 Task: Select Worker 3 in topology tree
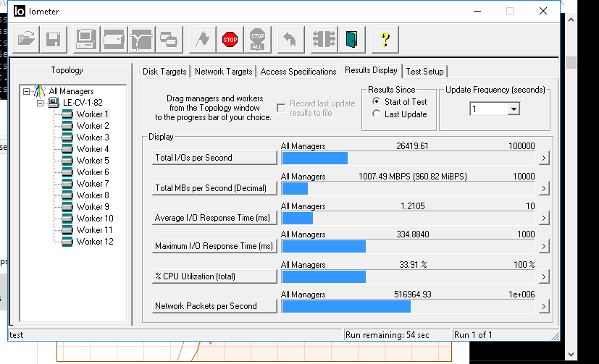click(93, 137)
